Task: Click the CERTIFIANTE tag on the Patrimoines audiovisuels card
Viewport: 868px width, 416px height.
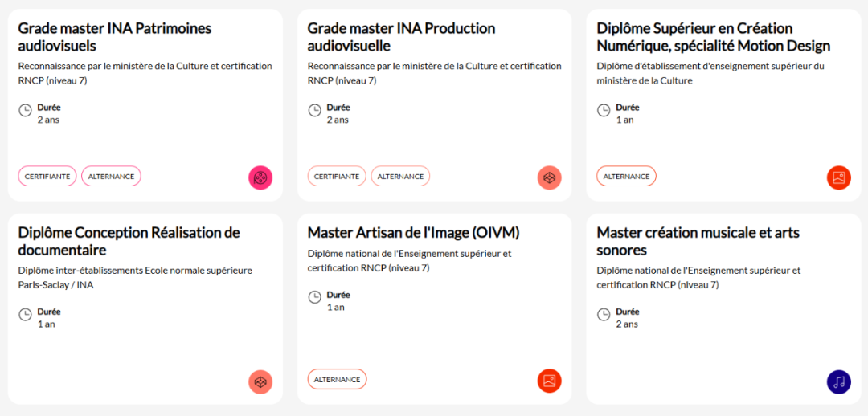Action: point(47,177)
